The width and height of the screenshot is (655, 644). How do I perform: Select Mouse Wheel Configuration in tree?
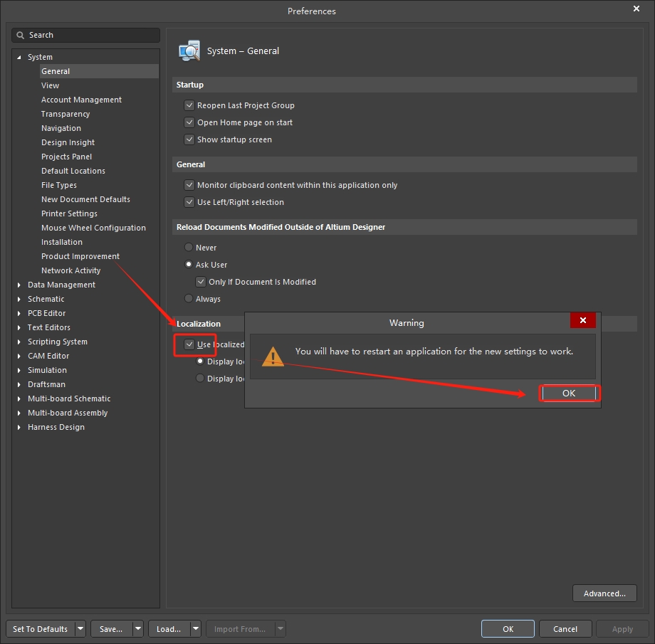pyautogui.click(x=93, y=228)
